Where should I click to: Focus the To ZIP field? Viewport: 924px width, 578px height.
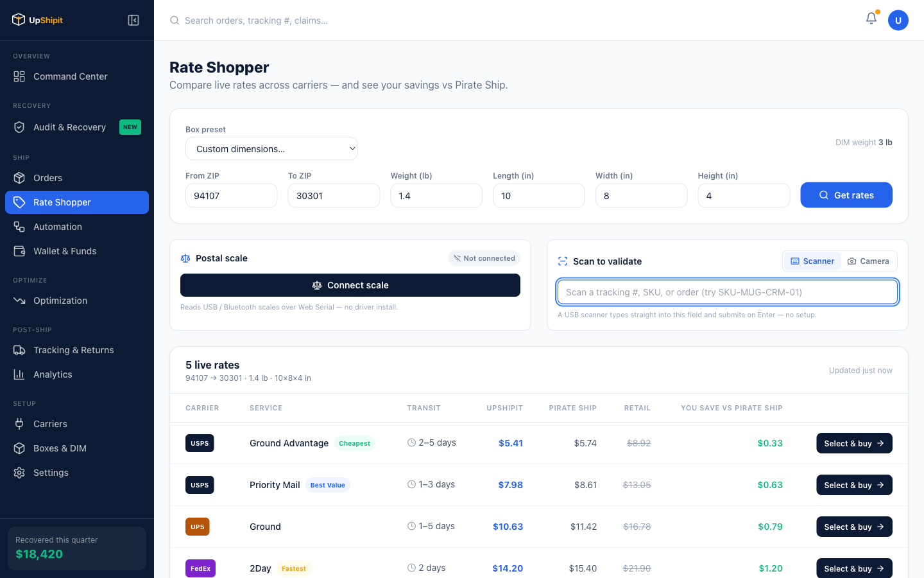(x=334, y=196)
